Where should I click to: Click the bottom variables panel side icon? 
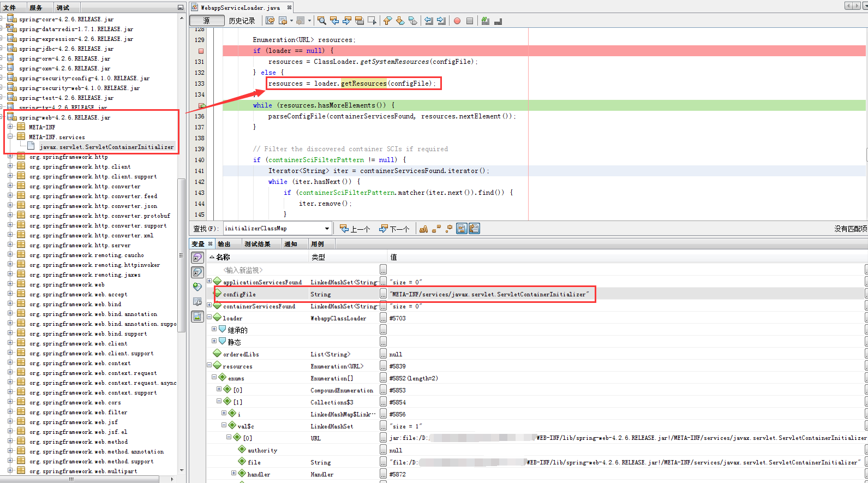point(197,317)
